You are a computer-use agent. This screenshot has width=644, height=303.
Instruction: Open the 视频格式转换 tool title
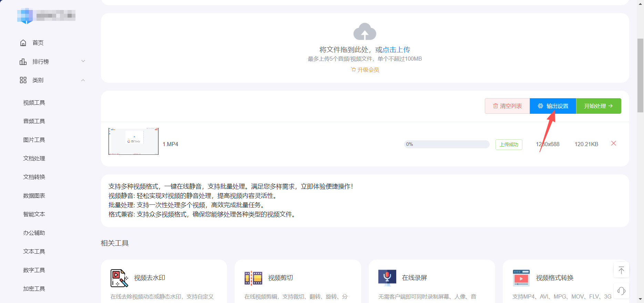555,278
